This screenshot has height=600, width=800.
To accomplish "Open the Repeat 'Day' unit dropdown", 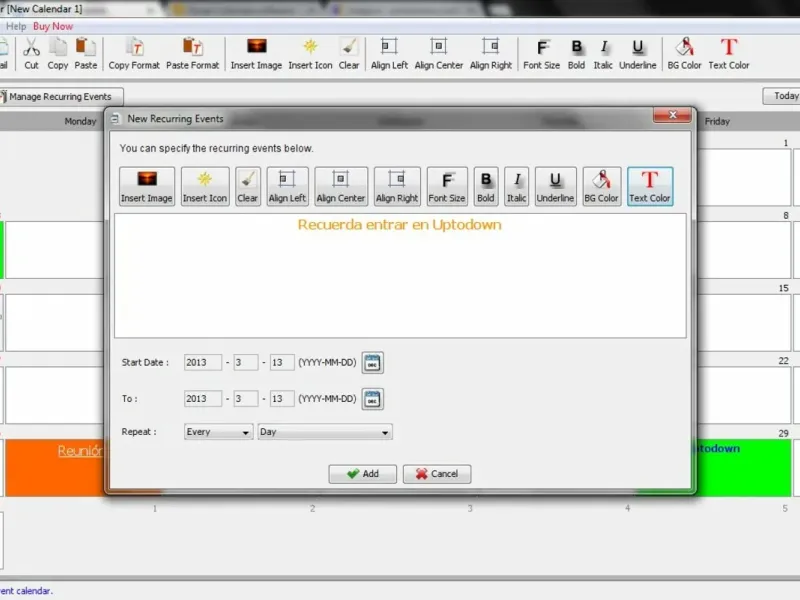I will click(325, 432).
